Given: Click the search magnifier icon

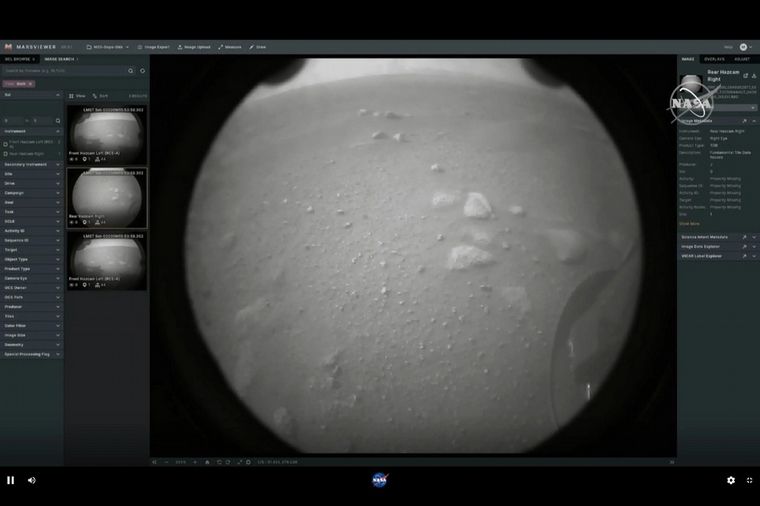Looking at the screenshot, I should pyautogui.click(x=130, y=71).
